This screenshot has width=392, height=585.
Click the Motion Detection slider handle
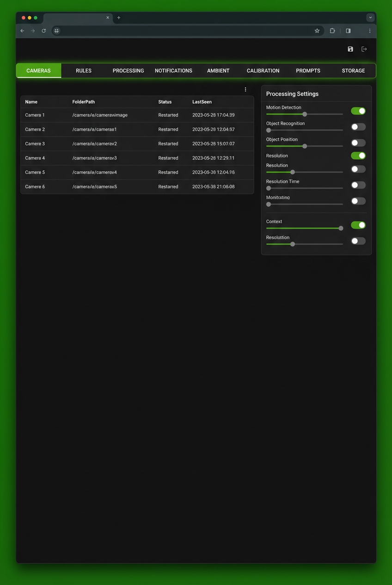(x=305, y=114)
